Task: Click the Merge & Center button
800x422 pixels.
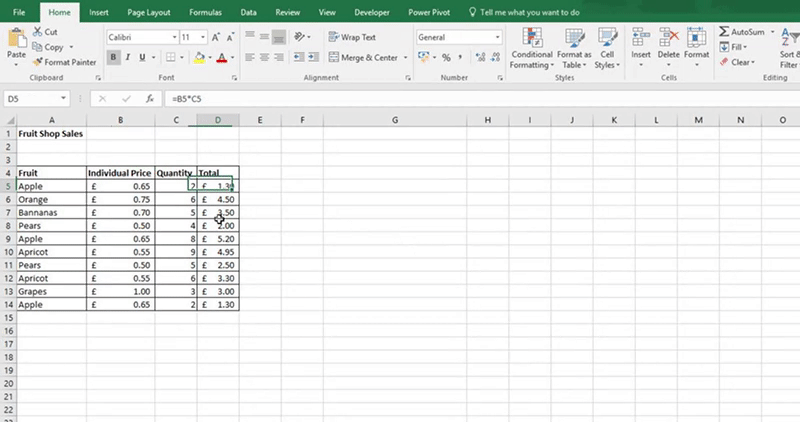Action: click(x=362, y=58)
